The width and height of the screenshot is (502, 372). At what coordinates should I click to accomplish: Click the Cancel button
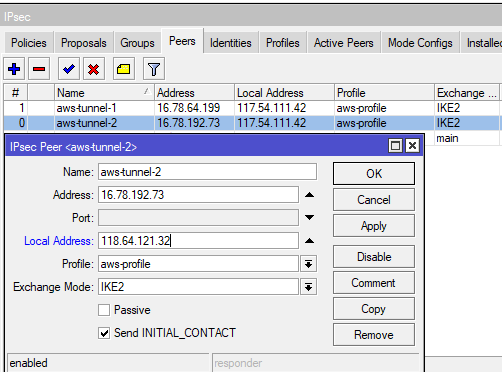pos(374,200)
